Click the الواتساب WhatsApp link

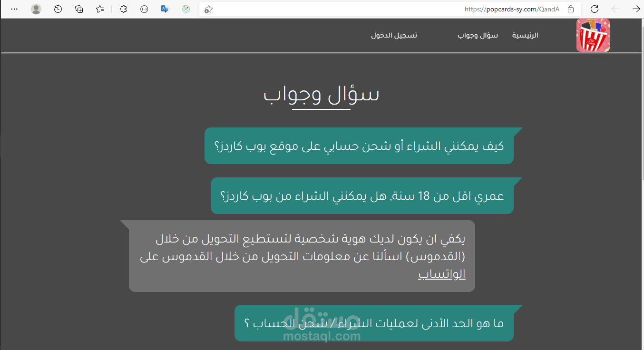pyautogui.click(x=442, y=274)
